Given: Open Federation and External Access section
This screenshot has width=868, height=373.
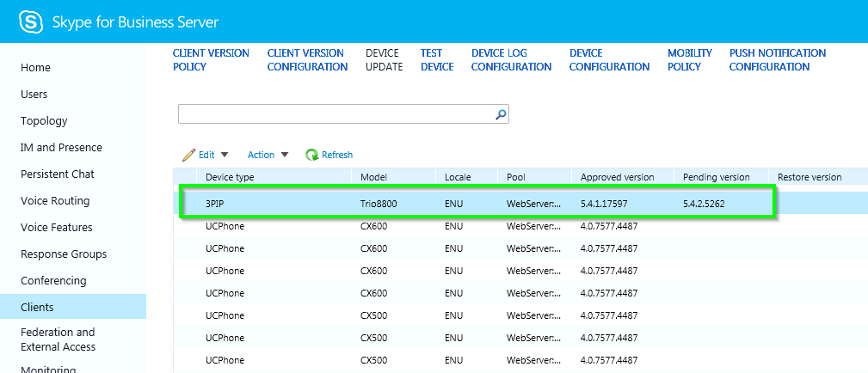Looking at the screenshot, I should (58, 339).
